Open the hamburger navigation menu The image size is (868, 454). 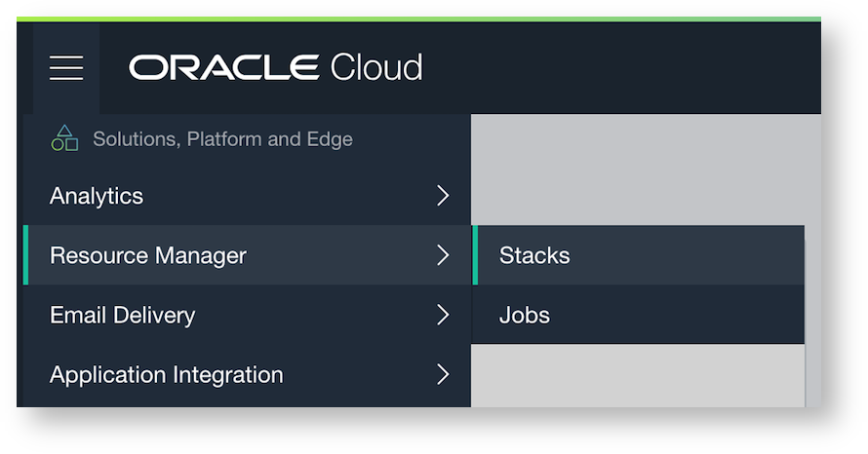coord(66,68)
